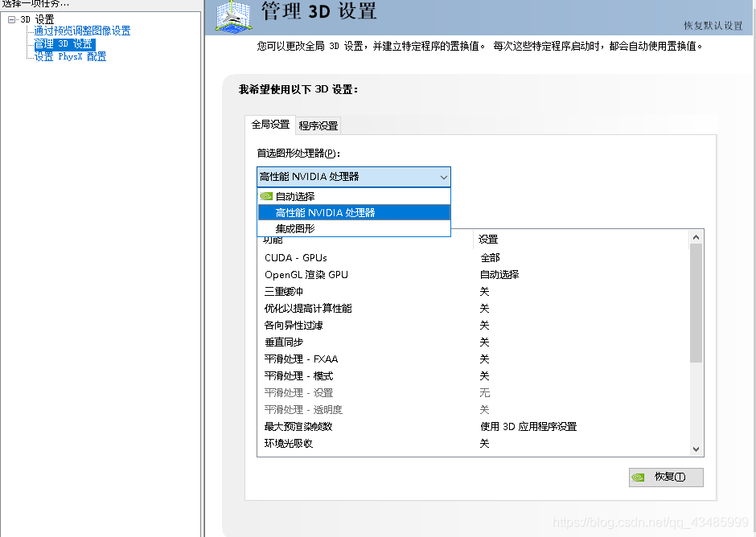Click the graphics processor dropdown arrow
The width and height of the screenshot is (756, 537).
point(444,178)
